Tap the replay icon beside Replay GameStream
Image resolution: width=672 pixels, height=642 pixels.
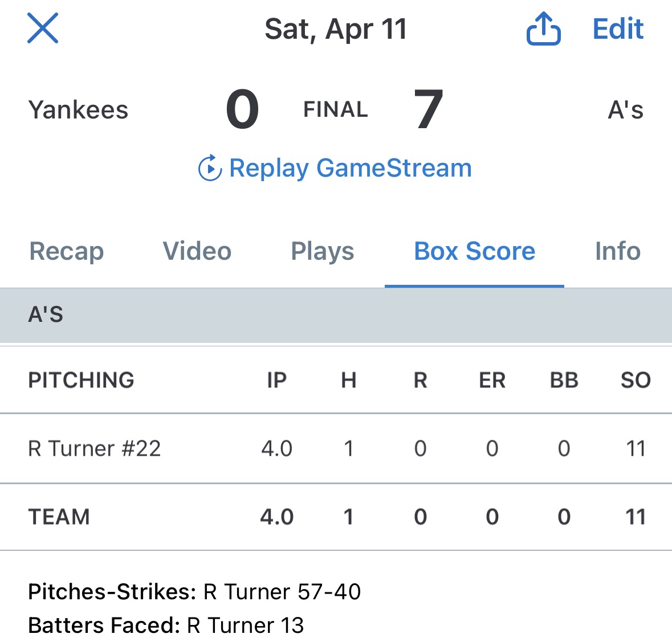[x=210, y=168]
